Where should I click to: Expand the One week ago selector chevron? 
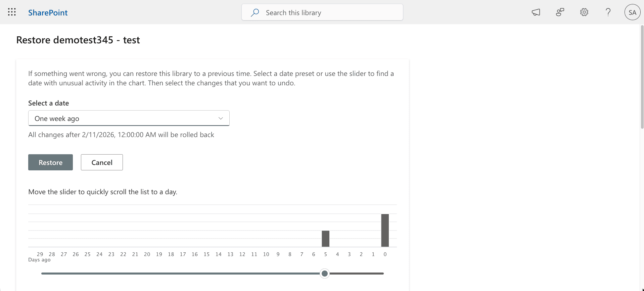(x=221, y=118)
